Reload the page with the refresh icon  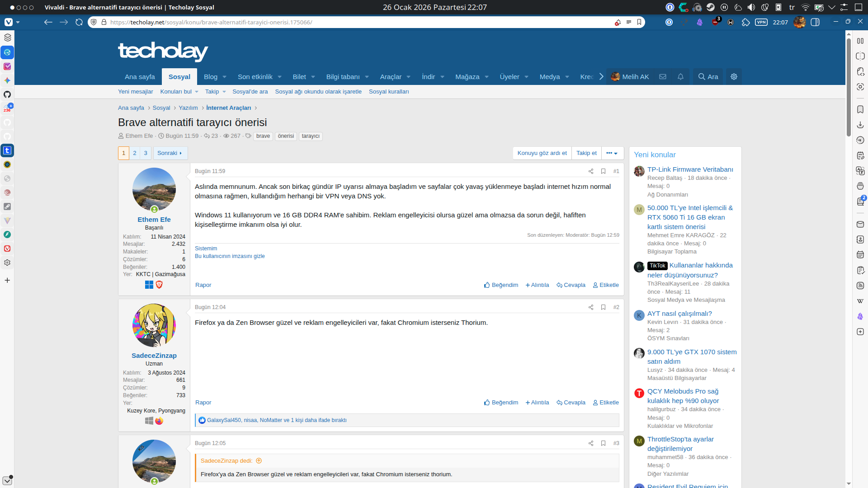coord(79,22)
